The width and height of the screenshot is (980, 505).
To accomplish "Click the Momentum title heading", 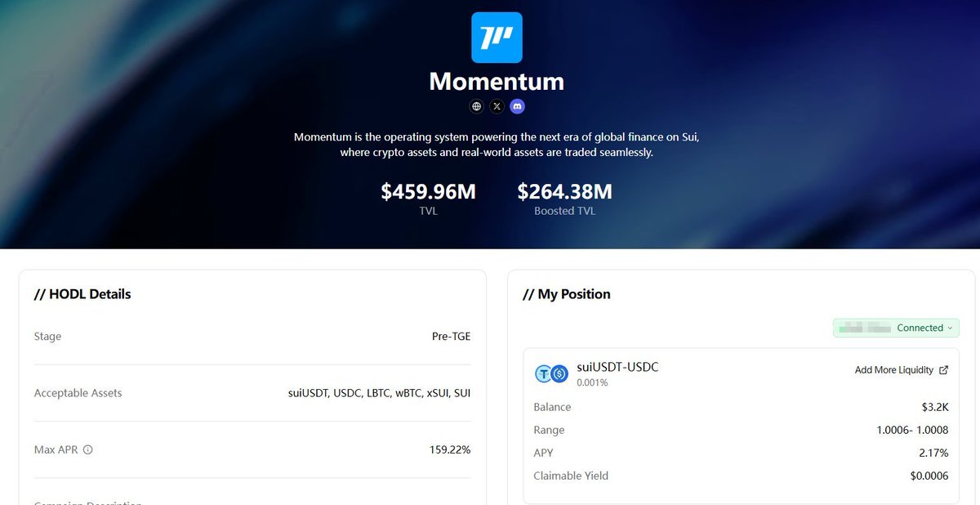I will (497, 82).
